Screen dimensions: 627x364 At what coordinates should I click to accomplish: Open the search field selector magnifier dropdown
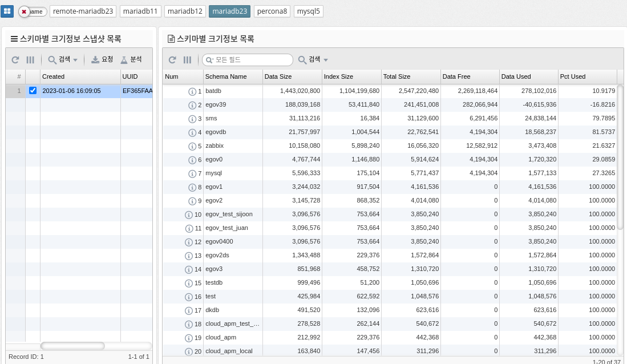(x=209, y=60)
